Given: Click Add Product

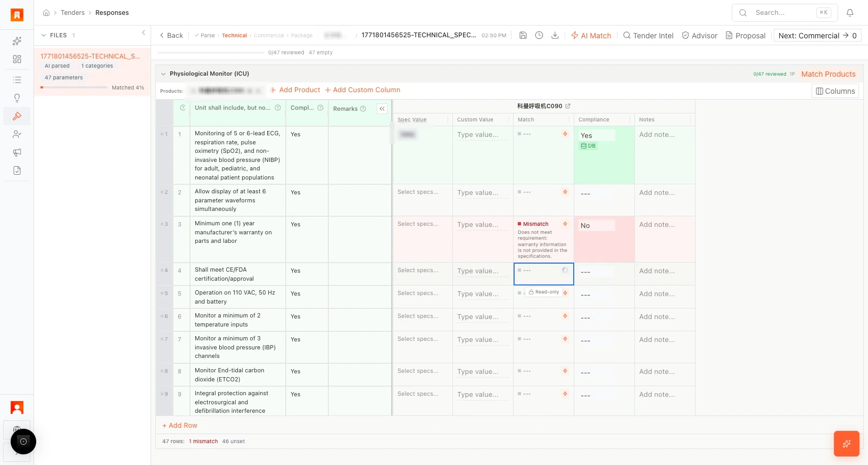Looking at the screenshot, I should 295,90.
